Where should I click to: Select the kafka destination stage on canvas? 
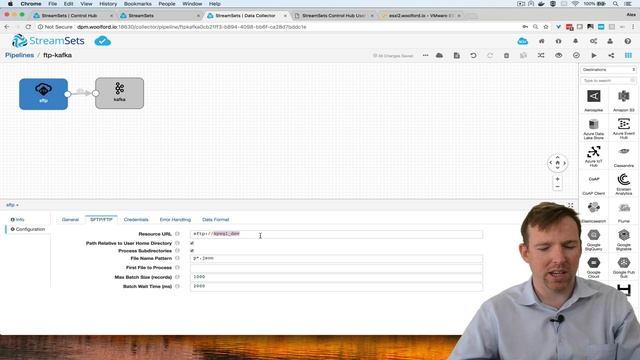[119, 93]
